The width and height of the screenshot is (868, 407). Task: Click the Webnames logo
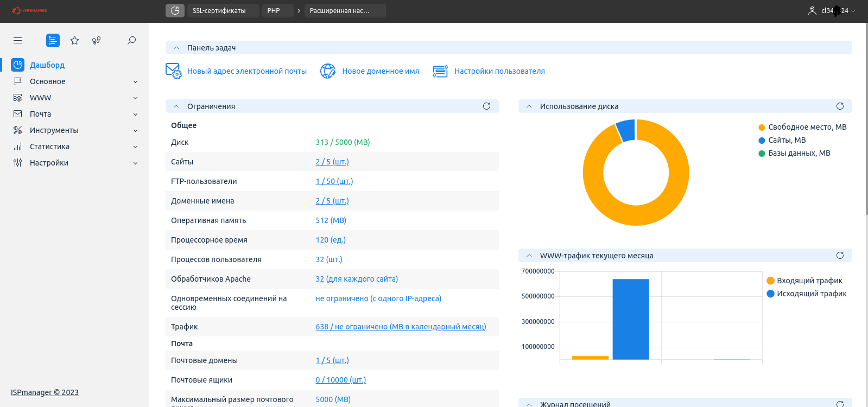click(x=30, y=10)
